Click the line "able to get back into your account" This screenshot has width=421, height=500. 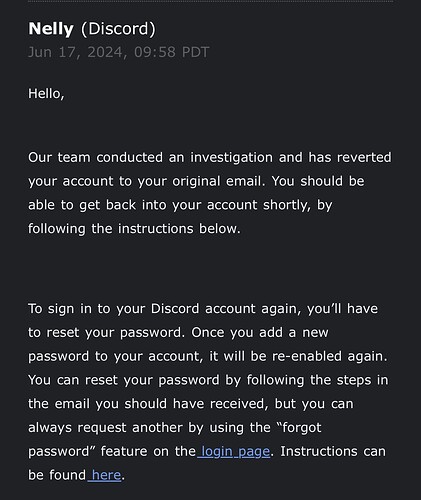[180, 205]
